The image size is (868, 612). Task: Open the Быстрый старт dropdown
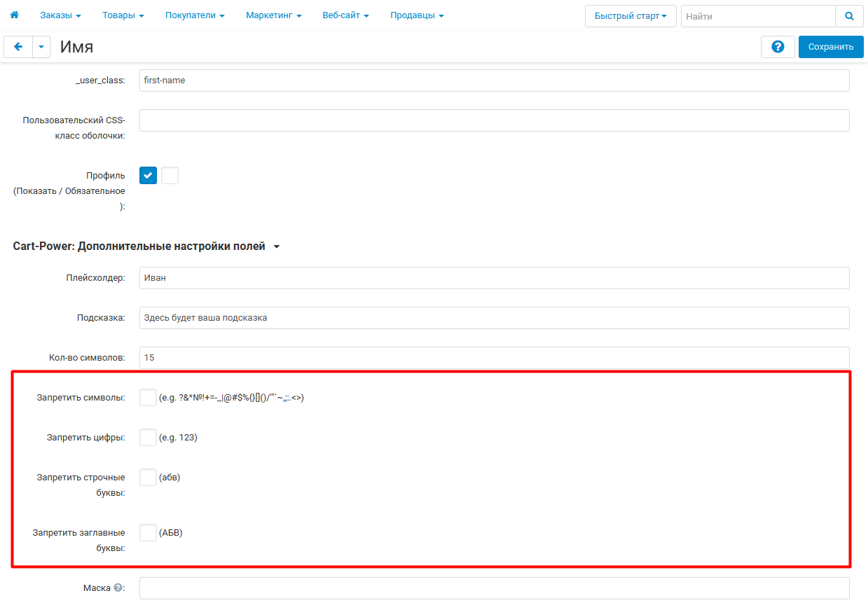tap(631, 16)
